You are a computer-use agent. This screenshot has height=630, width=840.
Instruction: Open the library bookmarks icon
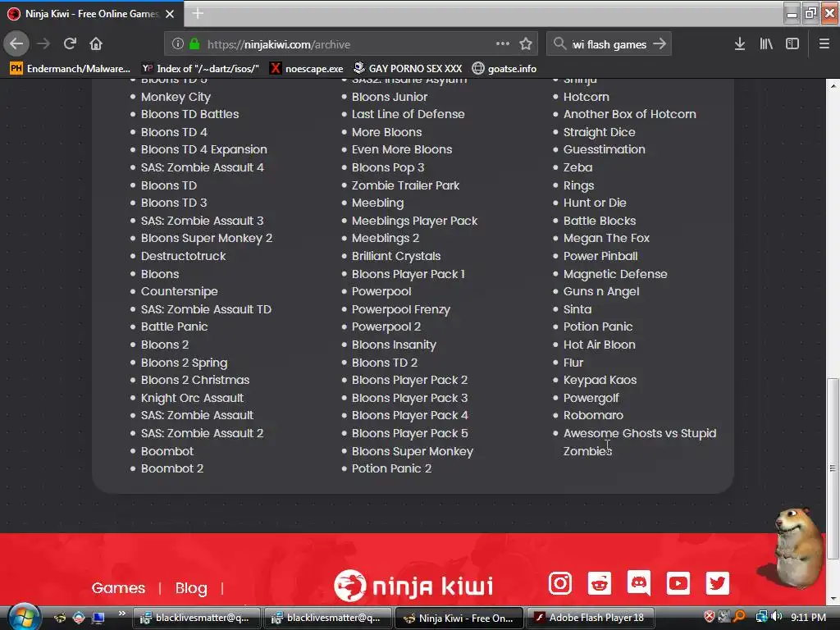pyautogui.click(x=766, y=44)
